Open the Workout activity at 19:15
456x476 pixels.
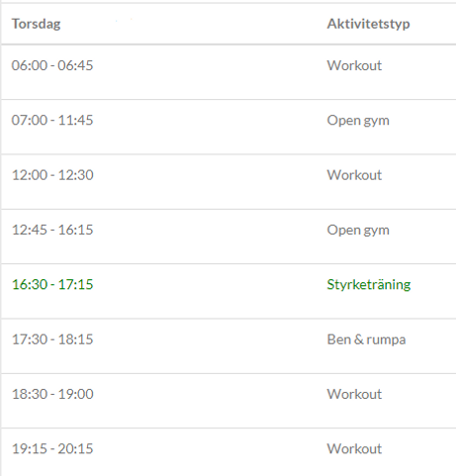[354, 448]
